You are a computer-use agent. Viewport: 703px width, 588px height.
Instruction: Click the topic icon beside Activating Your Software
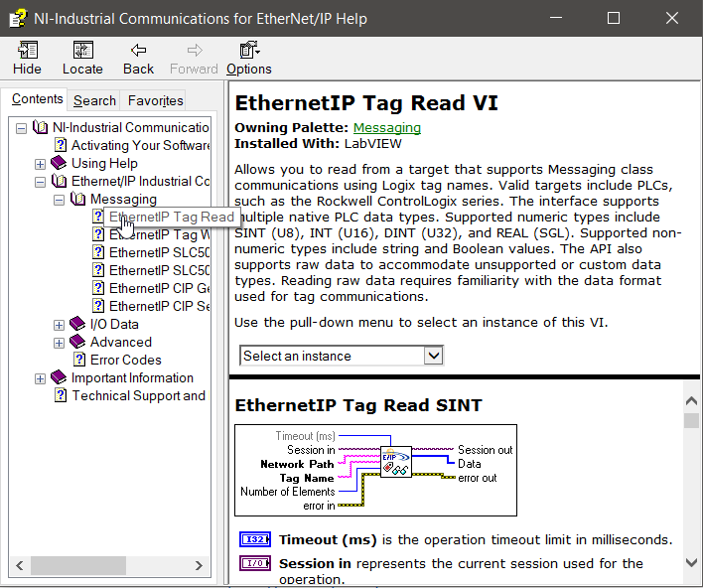point(61,145)
